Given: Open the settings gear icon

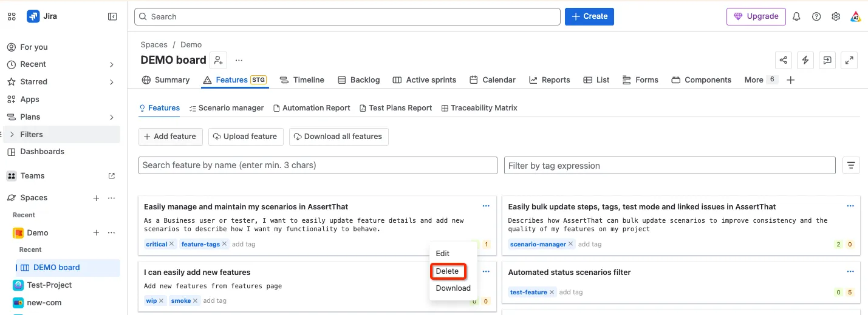Looking at the screenshot, I should pos(836,16).
